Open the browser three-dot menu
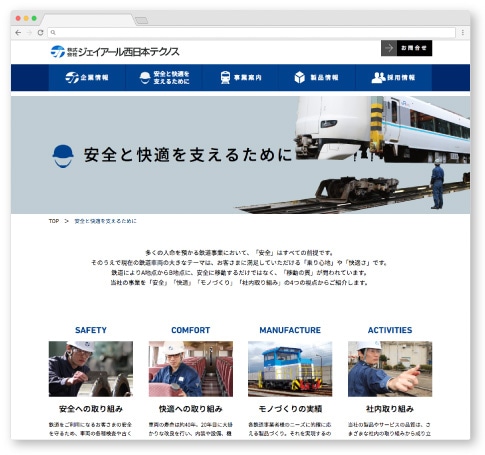Screen dimensions: 485x455 [x=463, y=33]
